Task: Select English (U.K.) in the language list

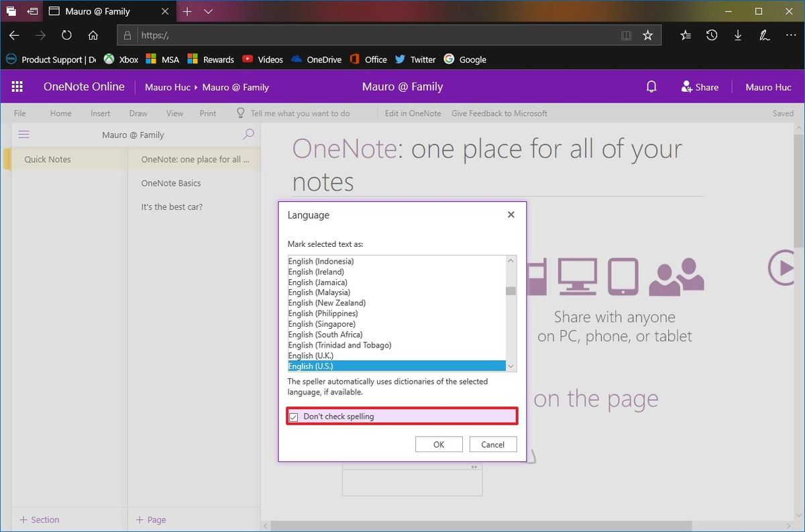Action: [311, 355]
